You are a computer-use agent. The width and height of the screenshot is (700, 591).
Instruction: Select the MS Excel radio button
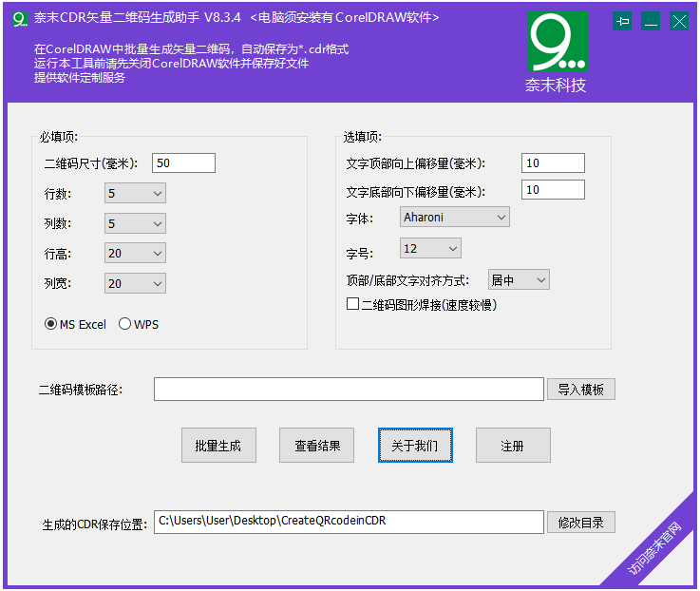51,324
